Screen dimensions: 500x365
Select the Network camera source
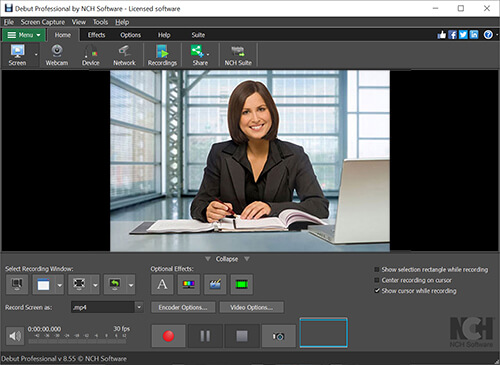click(124, 55)
